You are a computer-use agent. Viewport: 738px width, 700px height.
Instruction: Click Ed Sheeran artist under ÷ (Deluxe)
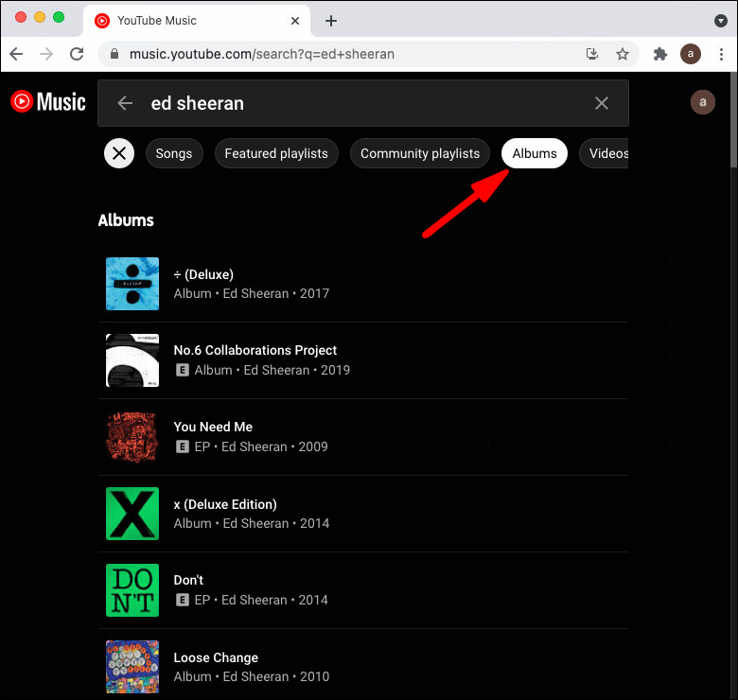pyautogui.click(x=255, y=293)
